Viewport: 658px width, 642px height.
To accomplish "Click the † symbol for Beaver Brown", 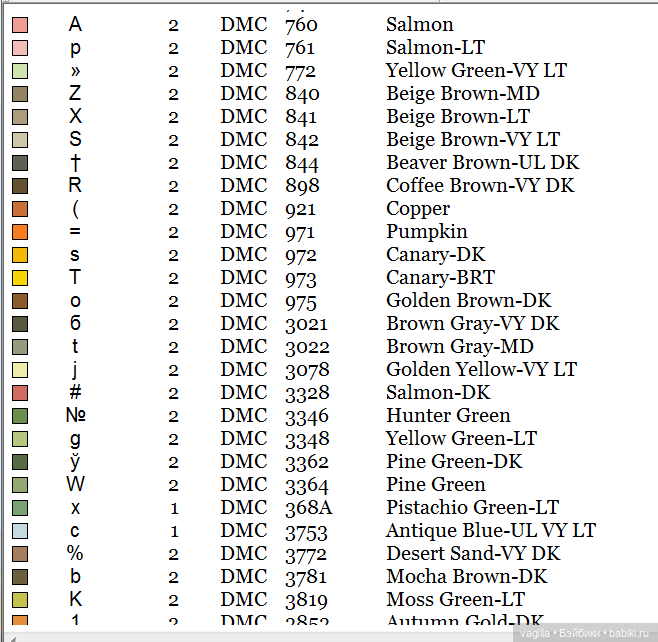I will 75,162.
